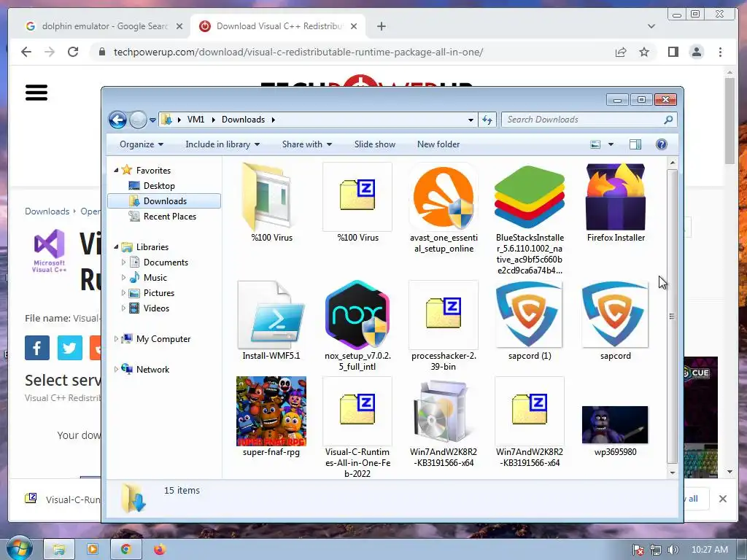This screenshot has width=747, height=560.
Task: Collapse the Favorites group
Action: tap(116, 170)
